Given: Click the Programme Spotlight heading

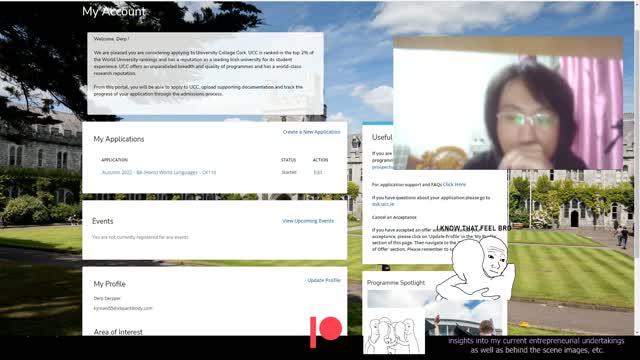Looking at the screenshot, I should click(x=396, y=282).
